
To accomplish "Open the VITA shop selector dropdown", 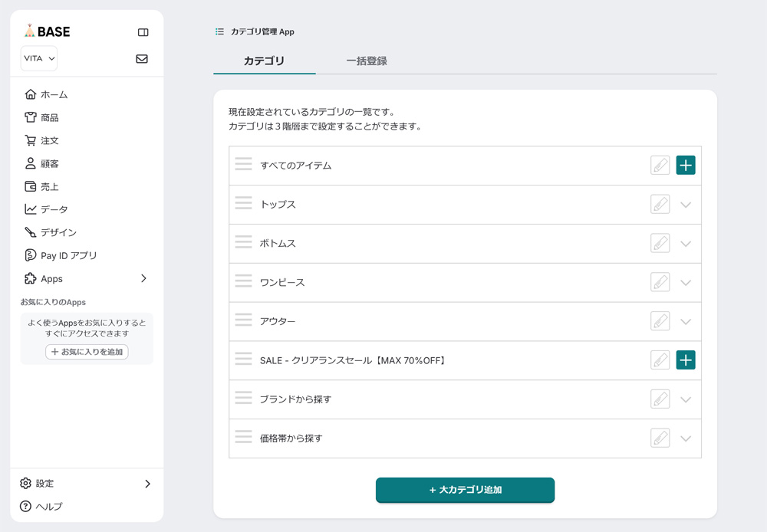I will (39, 59).
